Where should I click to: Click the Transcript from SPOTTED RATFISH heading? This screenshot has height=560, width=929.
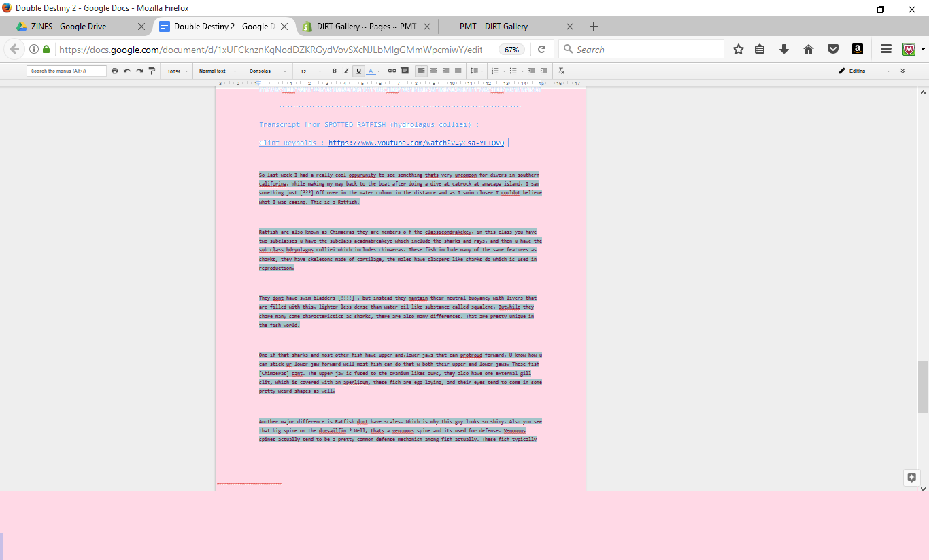pos(369,125)
